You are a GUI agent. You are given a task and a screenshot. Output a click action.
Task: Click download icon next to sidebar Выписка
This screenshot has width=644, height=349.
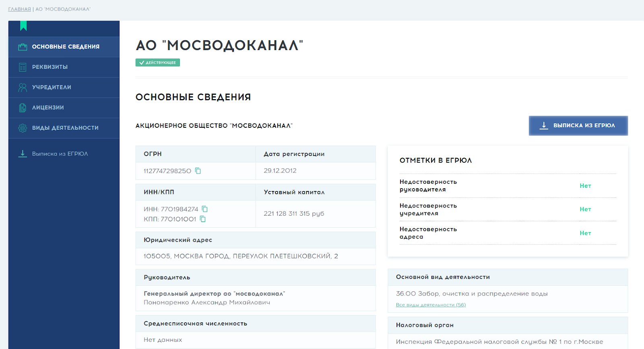[23, 154]
